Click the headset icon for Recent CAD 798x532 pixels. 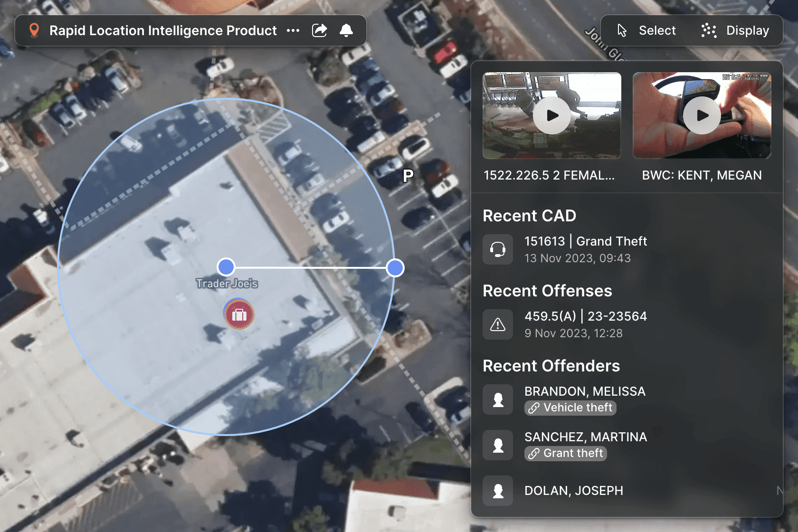click(498, 249)
